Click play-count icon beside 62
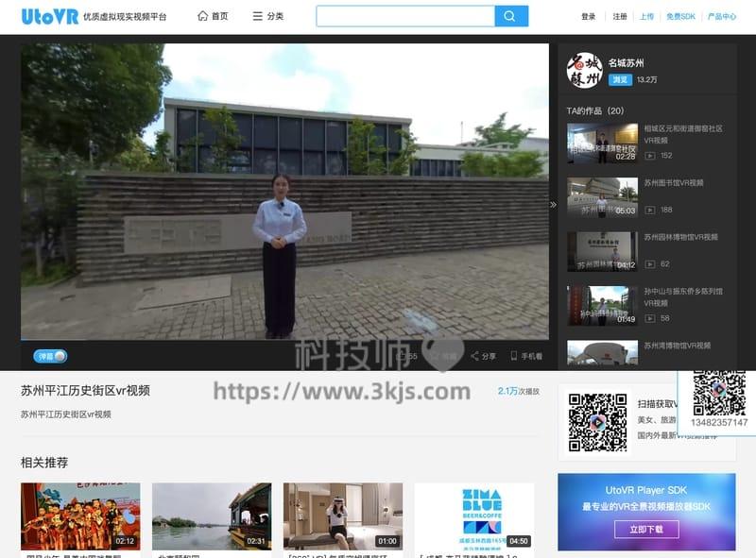Screen dimensions: 756x558 pos(650,264)
